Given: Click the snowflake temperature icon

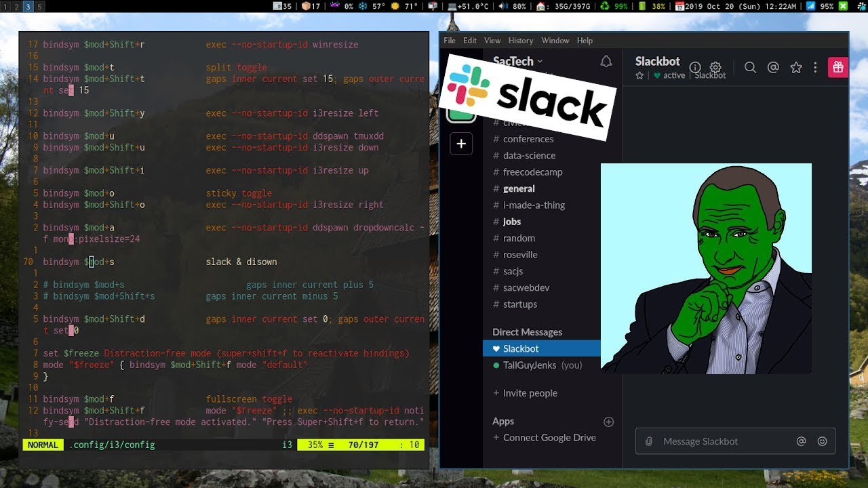Looking at the screenshot, I should click(x=362, y=6).
